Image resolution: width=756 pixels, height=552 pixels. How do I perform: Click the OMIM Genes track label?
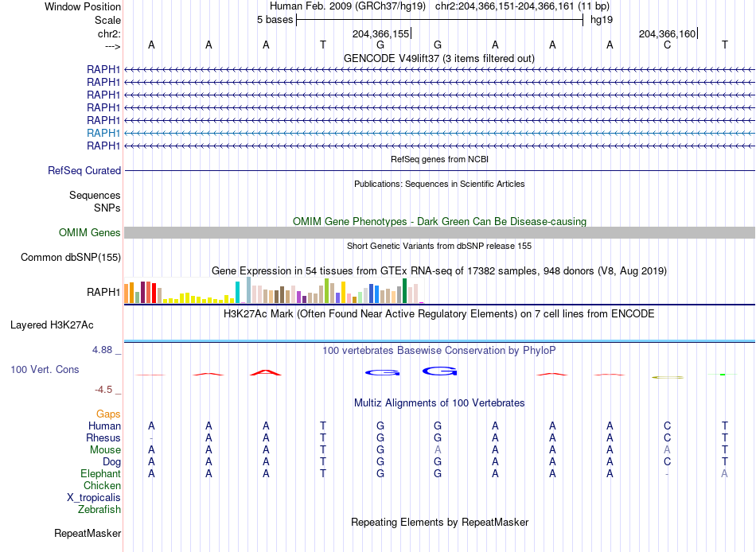pyautogui.click(x=89, y=233)
